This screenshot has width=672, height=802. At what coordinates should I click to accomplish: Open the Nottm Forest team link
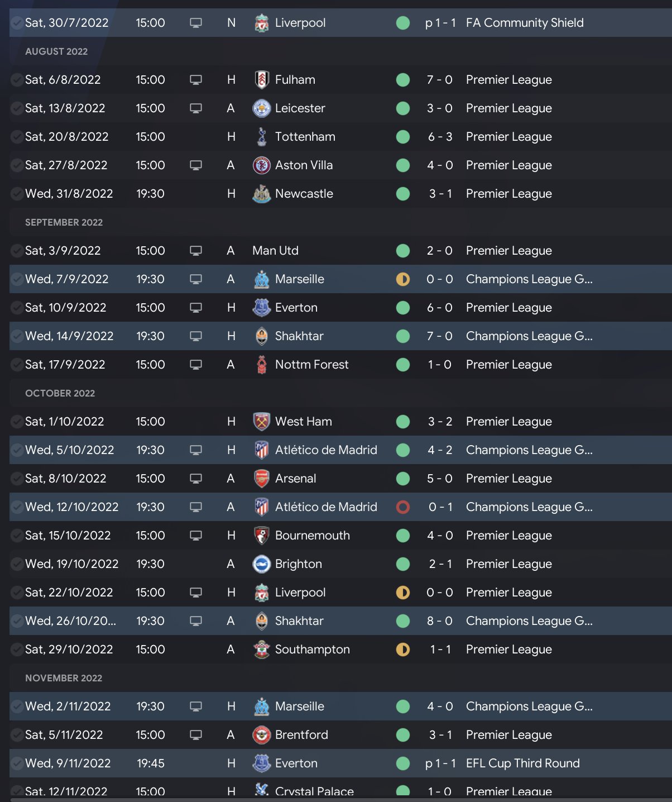(311, 365)
